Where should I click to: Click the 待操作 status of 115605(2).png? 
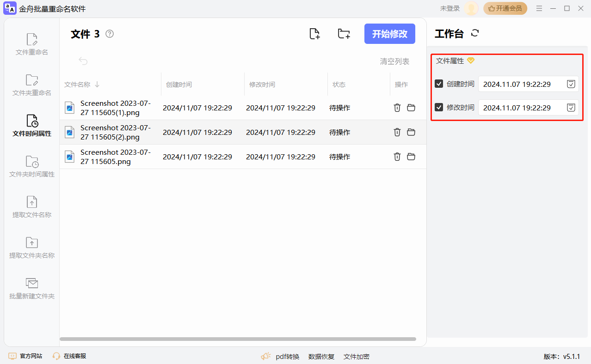[x=340, y=132]
